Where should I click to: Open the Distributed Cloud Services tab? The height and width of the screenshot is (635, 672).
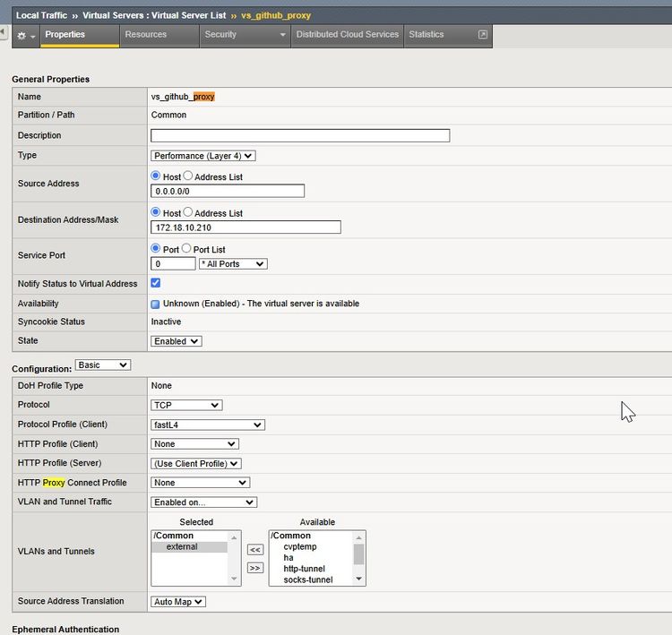coord(347,35)
